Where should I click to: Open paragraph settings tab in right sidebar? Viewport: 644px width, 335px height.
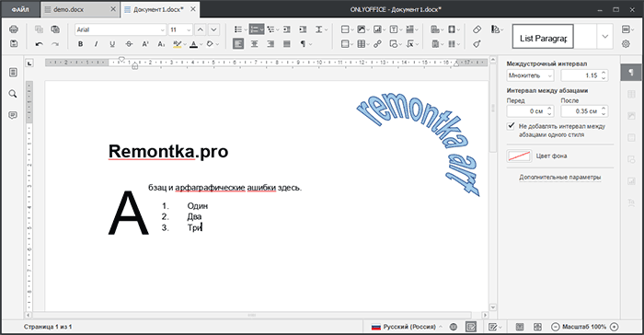click(x=631, y=73)
